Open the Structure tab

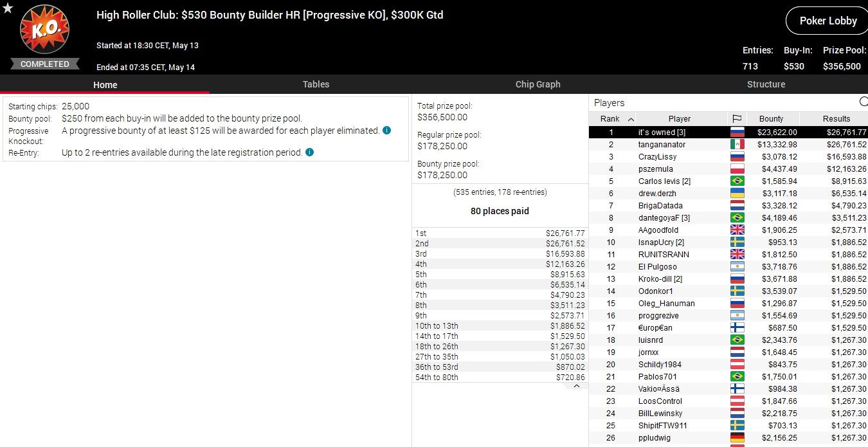[766, 84]
